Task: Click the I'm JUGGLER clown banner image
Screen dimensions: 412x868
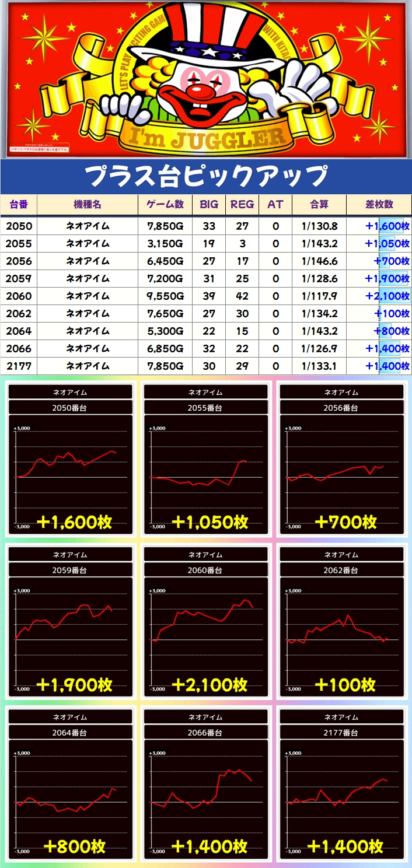Action: [206, 79]
